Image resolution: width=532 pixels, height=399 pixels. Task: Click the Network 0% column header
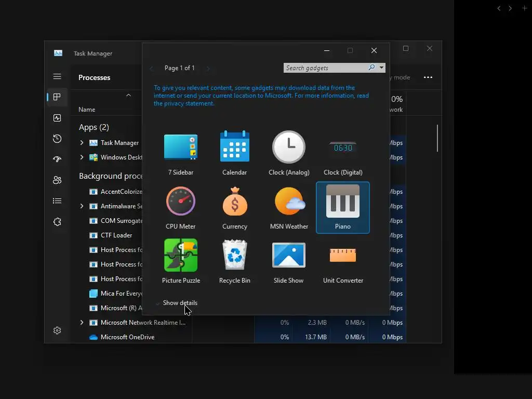[x=396, y=103]
